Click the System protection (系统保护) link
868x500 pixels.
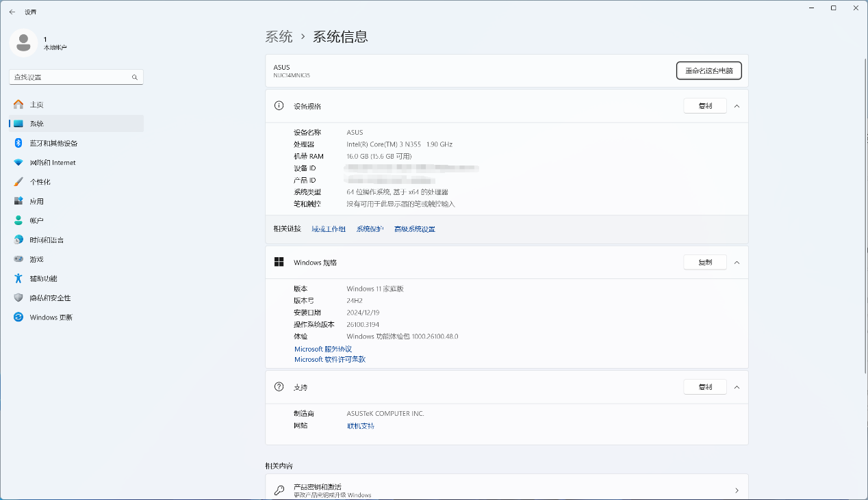pos(370,229)
